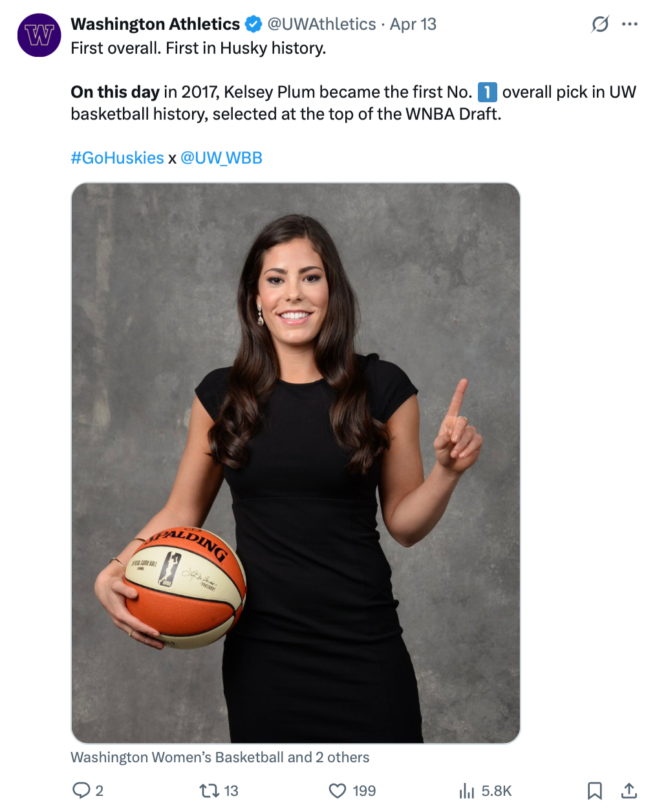Open the Grok explain-post icon
The image size is (657, 812).
pos(600,25)
